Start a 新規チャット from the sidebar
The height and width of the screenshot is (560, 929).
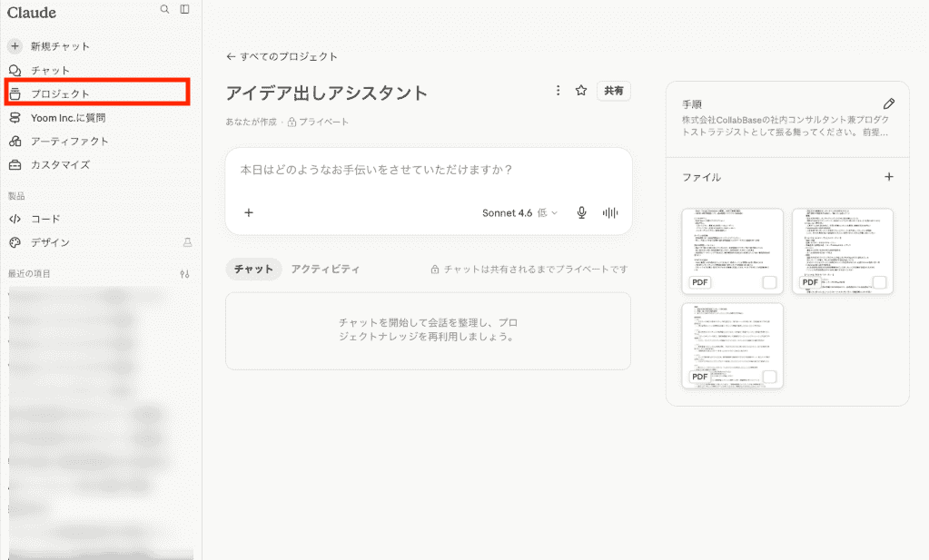(x=50, y=46)
